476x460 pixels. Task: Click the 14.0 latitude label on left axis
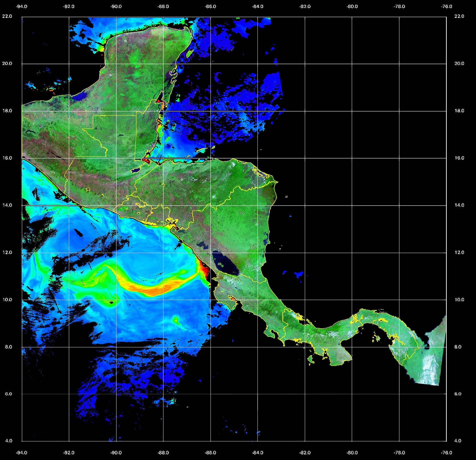tap(7, 205)
